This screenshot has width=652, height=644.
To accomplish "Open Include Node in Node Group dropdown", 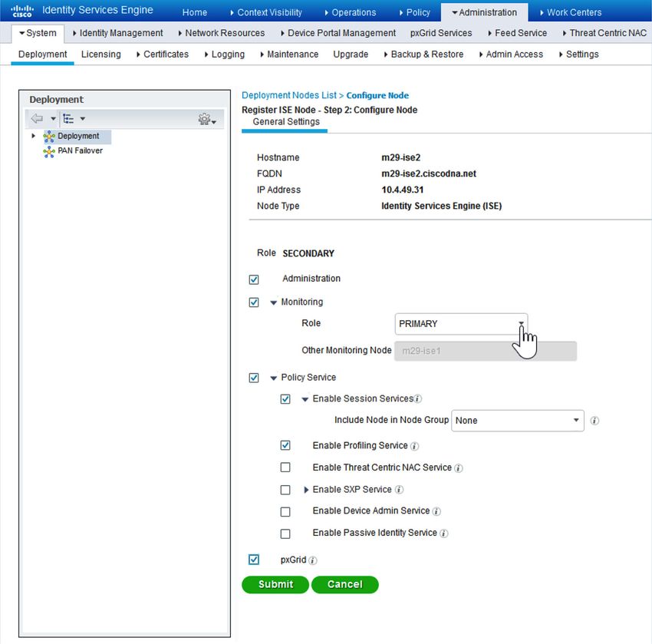I will pyautogui.click(x=518, y=421).
